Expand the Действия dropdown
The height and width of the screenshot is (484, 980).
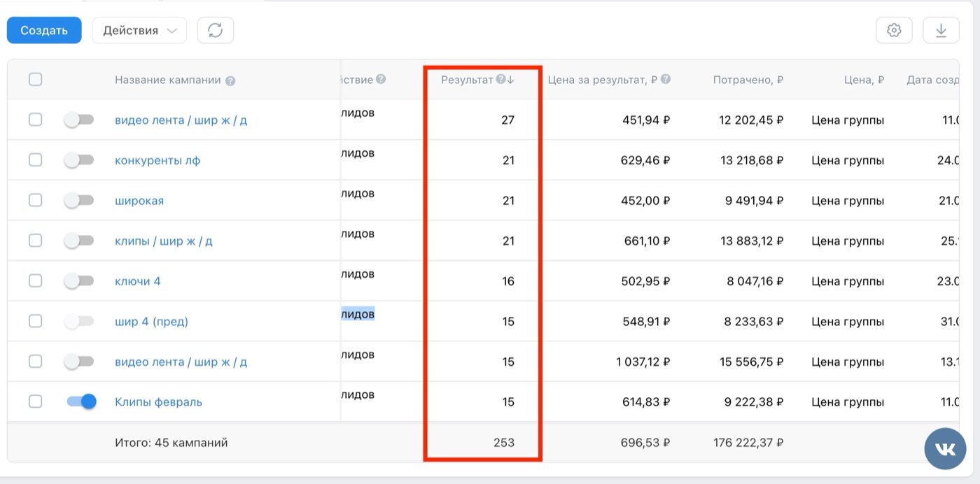pos(139,30)
